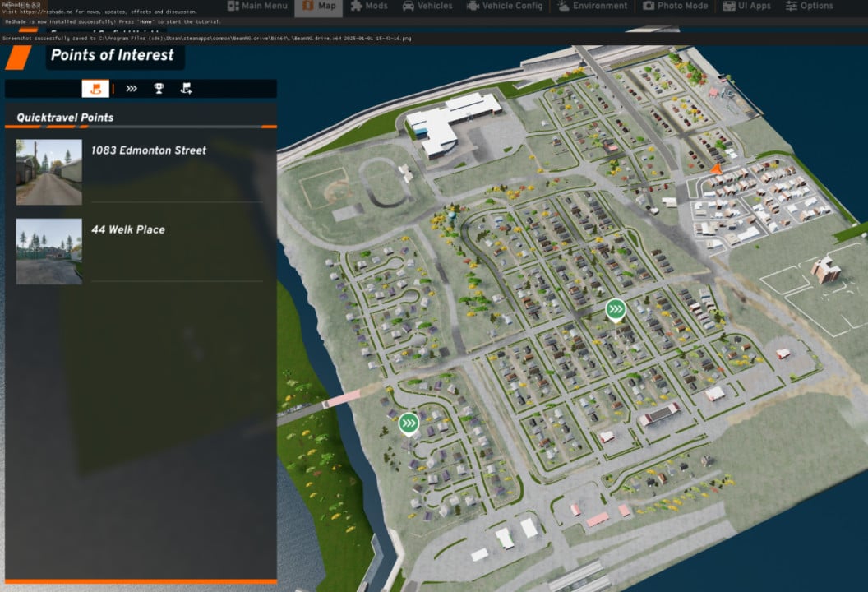
Task: Open the Vehicles menu
Action: [x=427, y=6]
